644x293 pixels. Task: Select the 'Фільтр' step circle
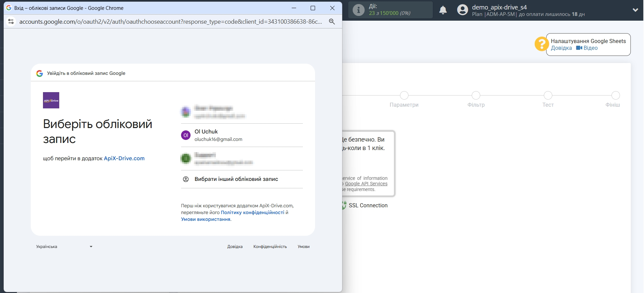[476, 95]
